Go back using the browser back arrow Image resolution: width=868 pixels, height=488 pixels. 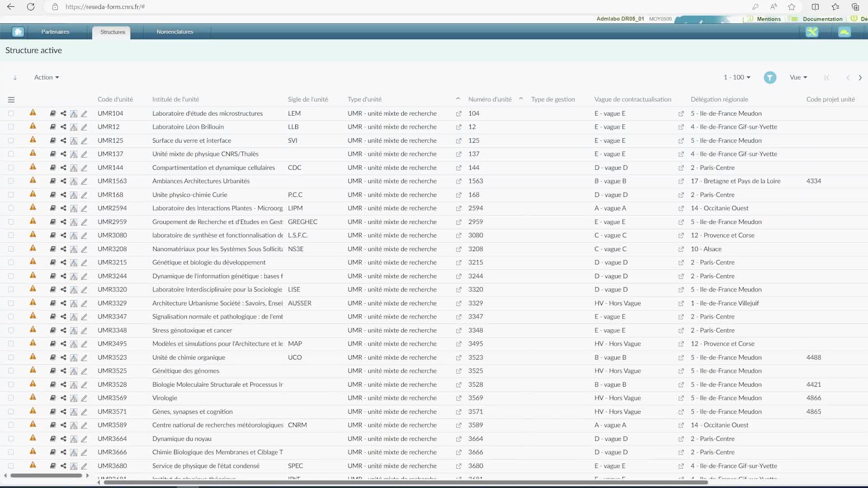11,7
